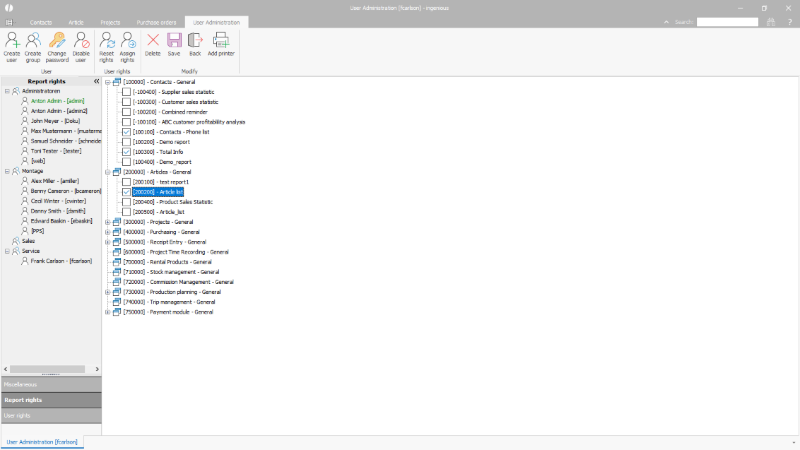
Task: Uncheck Contacts - Phone list checkbox
Action: coord(127,132)
